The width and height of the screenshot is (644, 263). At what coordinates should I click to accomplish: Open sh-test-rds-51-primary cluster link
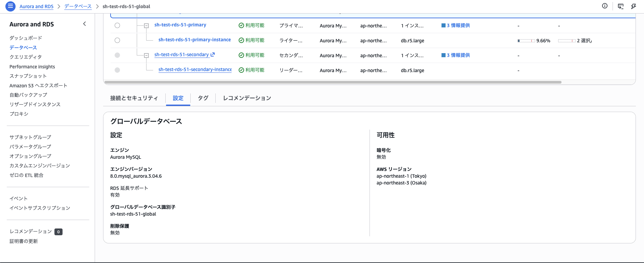click(x=180, y=25)
